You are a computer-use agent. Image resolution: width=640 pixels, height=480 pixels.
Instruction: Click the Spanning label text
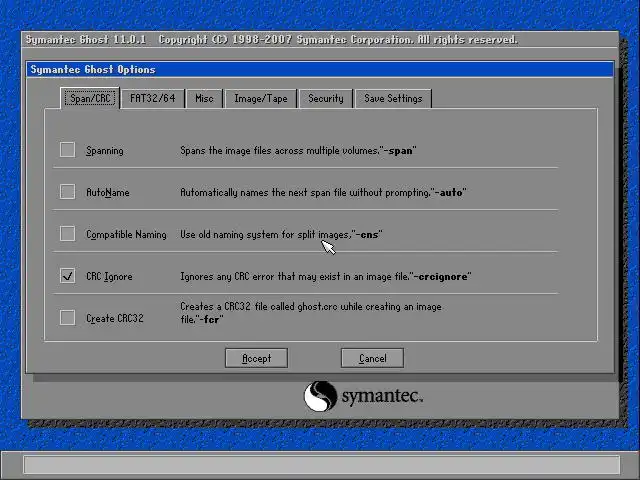click(x=104, y=151)
